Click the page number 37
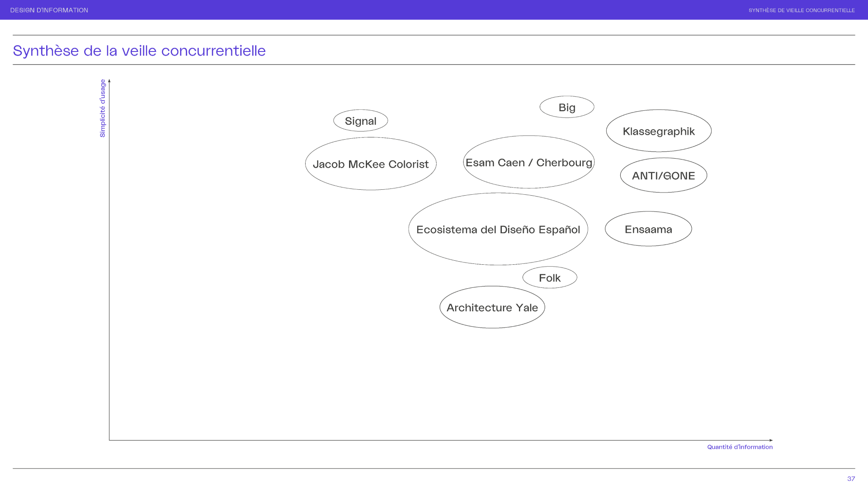Viewport: 868px width, 488px height. (x=851, y=479)
